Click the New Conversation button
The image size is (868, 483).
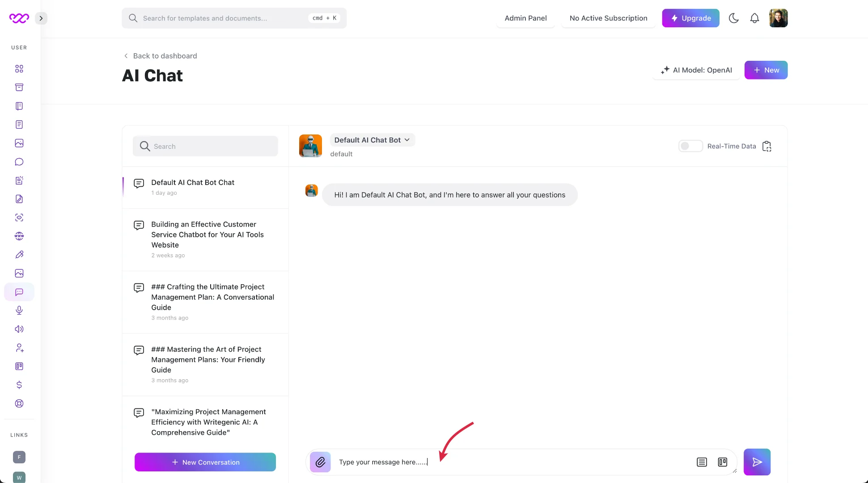[205, 462]
